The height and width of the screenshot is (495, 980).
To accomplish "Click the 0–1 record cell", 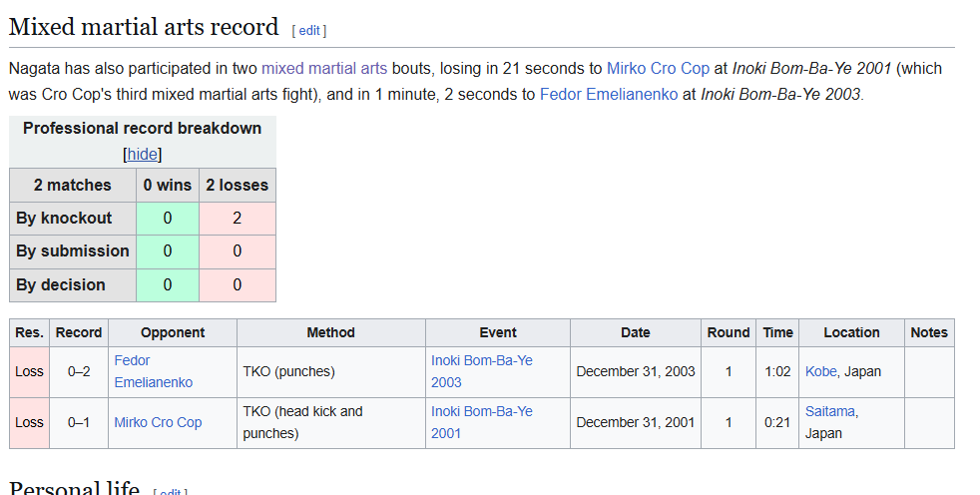I will pos(79,423).
